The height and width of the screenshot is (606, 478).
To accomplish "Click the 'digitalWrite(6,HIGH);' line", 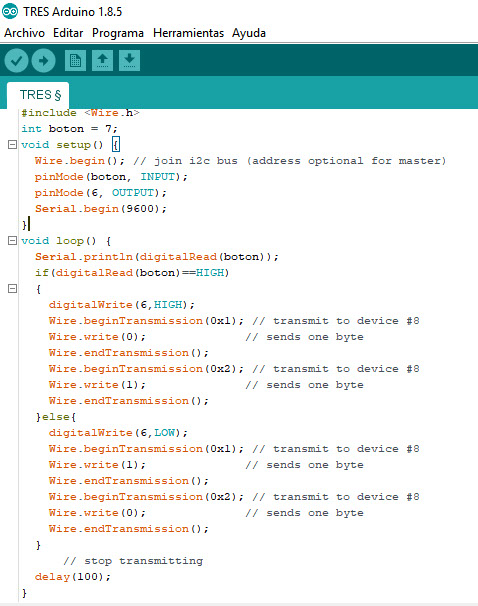I will tap(121, 305).
